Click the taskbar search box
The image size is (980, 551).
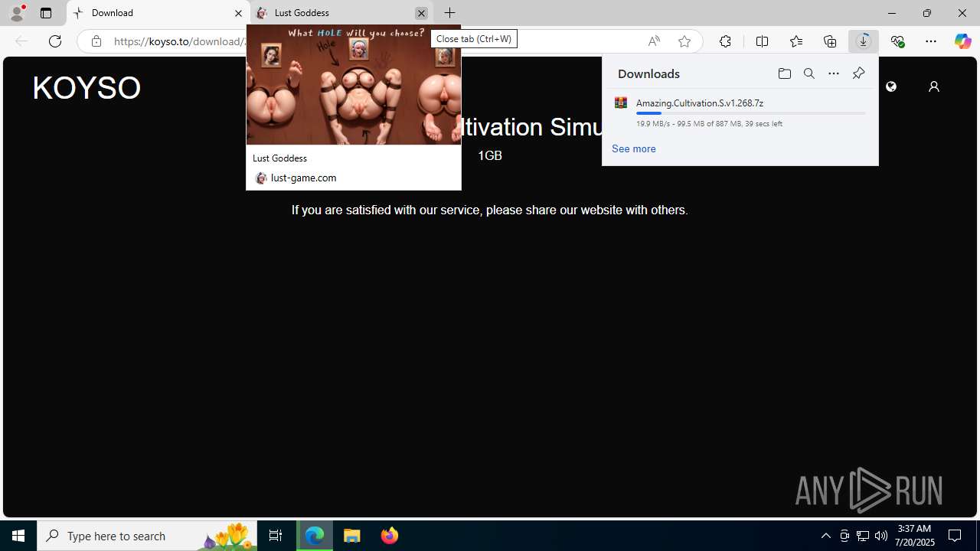coord(147,536)
